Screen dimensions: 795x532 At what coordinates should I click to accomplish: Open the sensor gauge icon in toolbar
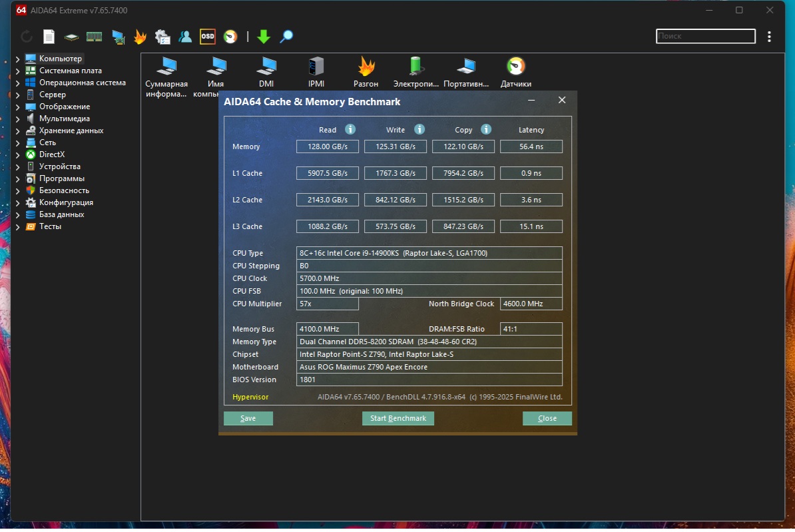click(x=230, y=37)
